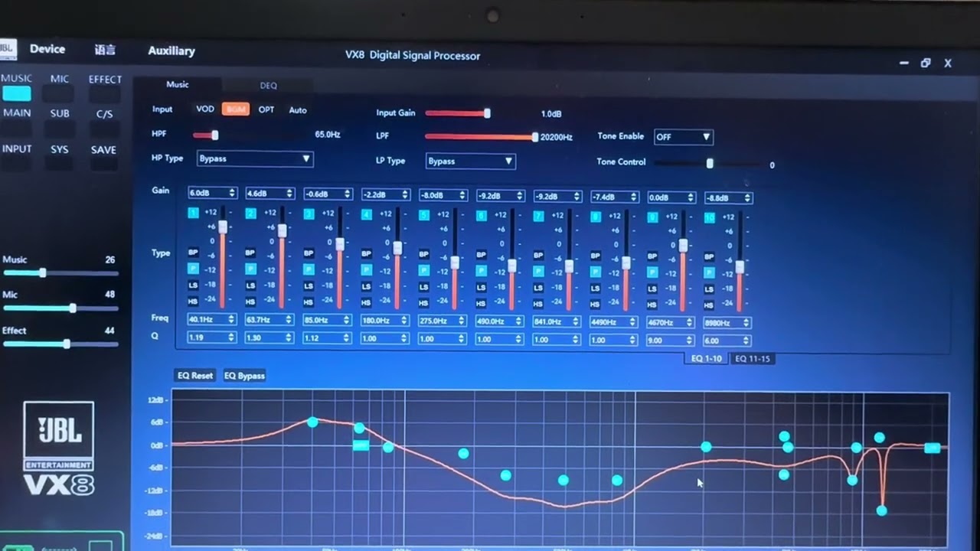Image resolution: width=980 pixels, height=551 pixels.
Task: Toggle EQ band 1 number button
Action: click(x=193, y=213)
